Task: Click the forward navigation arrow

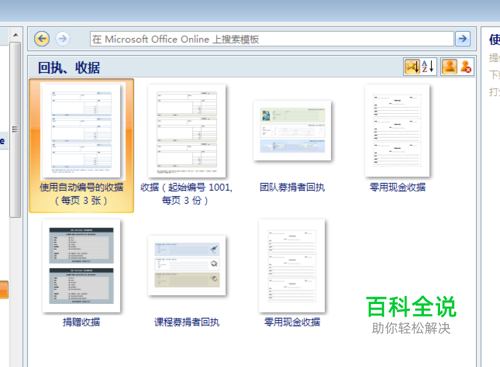Action: pyautogui.click(x=63, y=39)
